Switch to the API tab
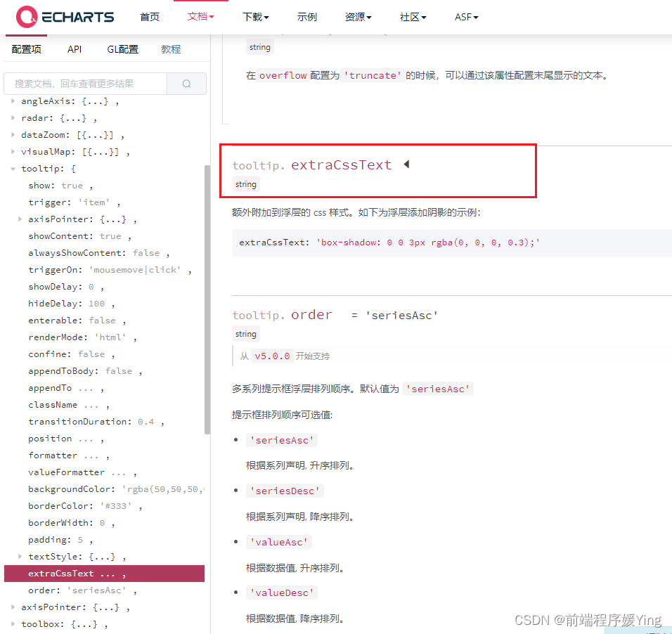Screen dimensions: 672x634 [75, 49]
